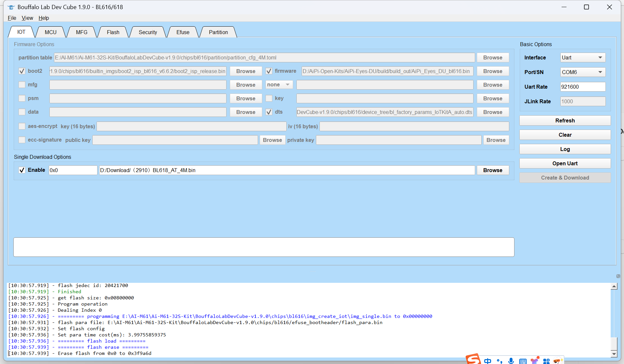Click the Sogou input method logo
The width and height of the screenshot is (624, 364).
473,359
